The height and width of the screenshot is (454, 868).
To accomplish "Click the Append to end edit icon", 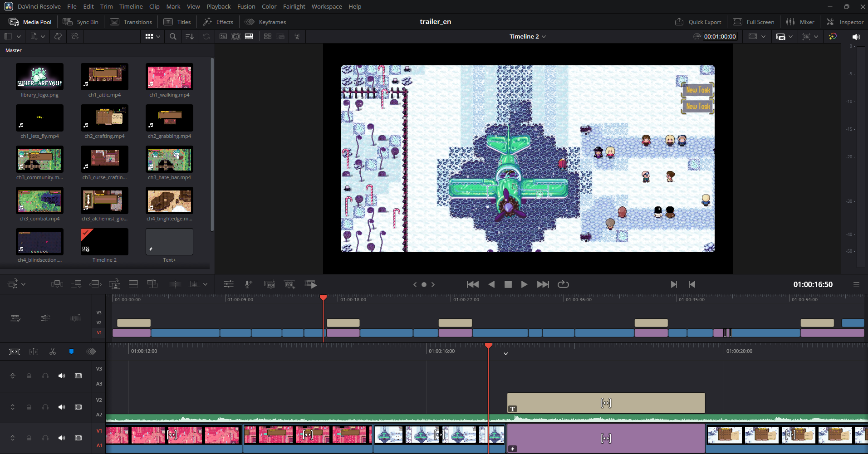I will coord(76,284).
